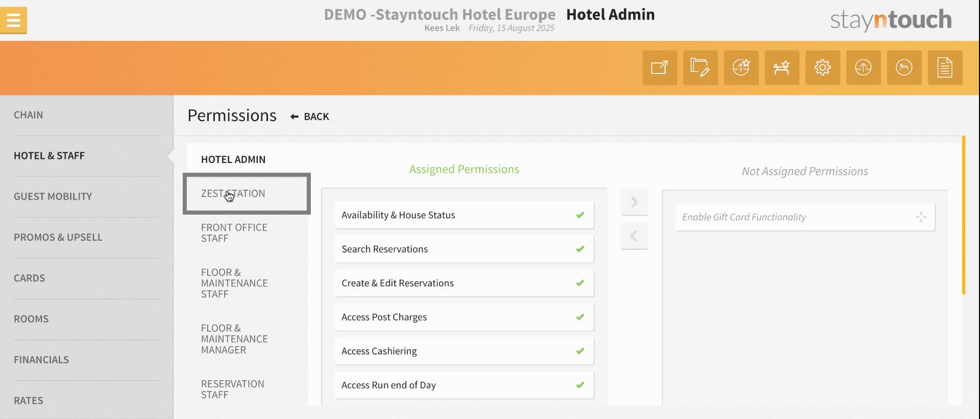This screenshot has height=419, width=980.
Task: Select the Availability & House Status permission
Action: 464,215
